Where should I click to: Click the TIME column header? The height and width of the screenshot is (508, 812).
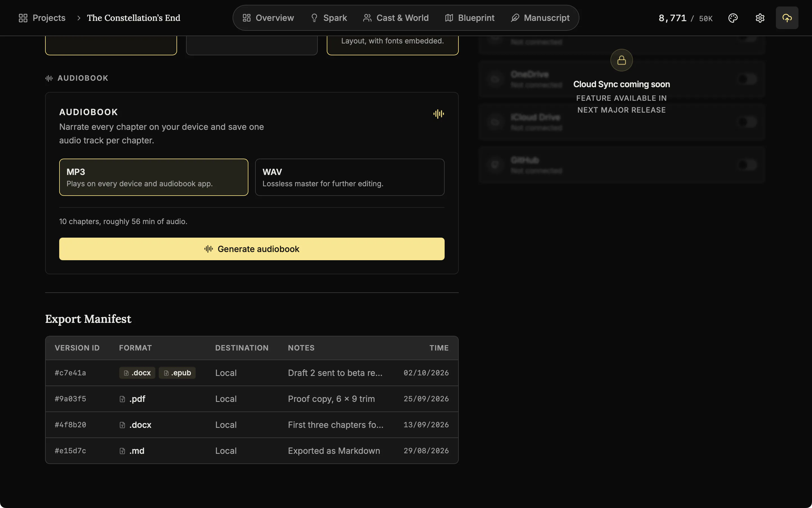click(439, 348)
